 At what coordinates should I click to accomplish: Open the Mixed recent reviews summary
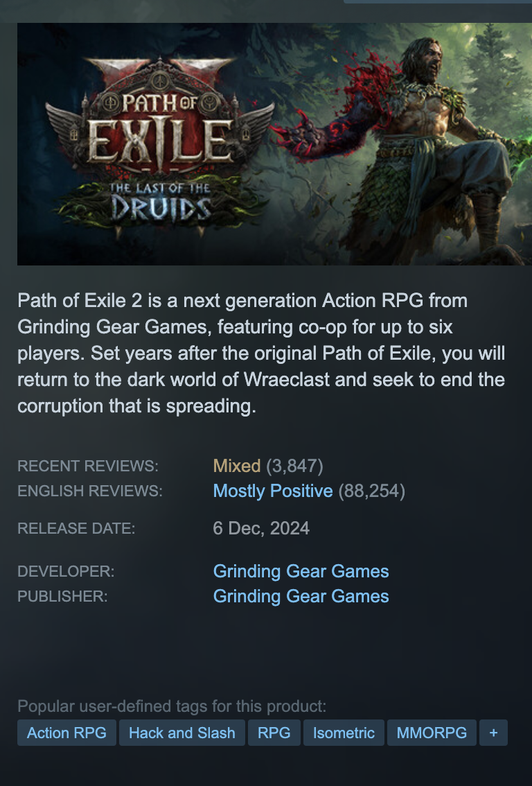236,466
